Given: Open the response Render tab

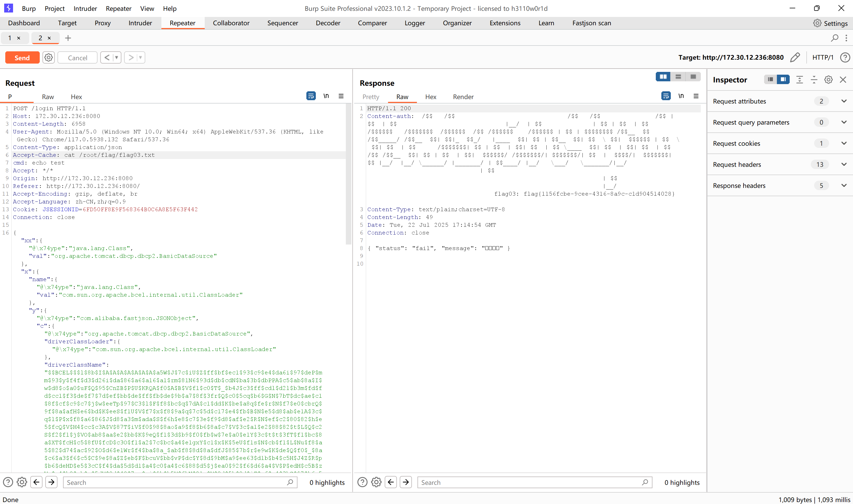Looking at the screenshot, I should click(463, 97).
